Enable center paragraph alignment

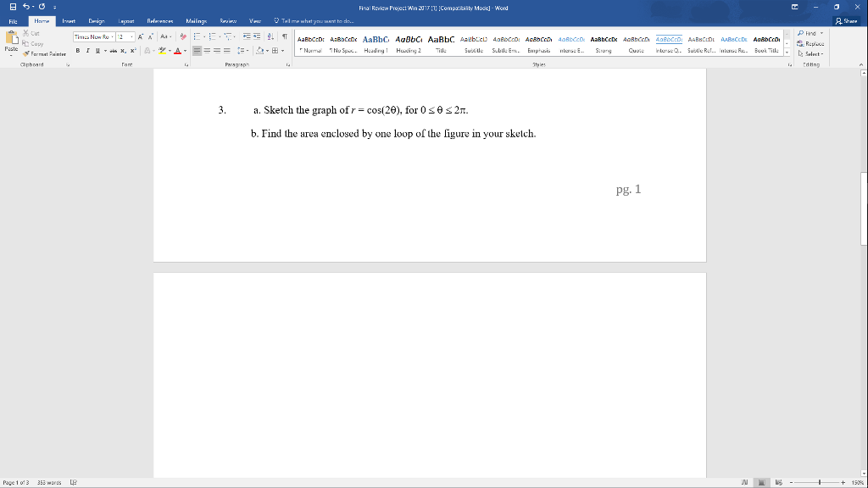[x=206, y=50]
